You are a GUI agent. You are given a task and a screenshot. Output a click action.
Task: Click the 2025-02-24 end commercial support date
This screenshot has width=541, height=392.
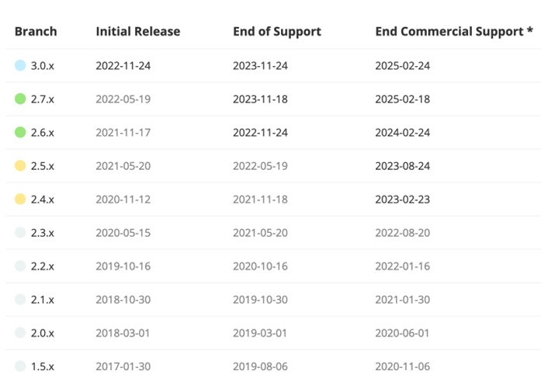point(402,65)
